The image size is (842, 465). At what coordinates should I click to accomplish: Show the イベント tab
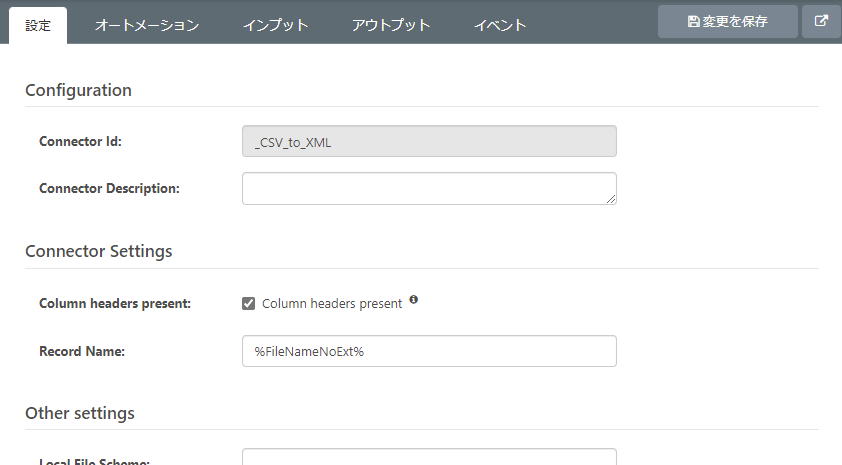(500, 25)
